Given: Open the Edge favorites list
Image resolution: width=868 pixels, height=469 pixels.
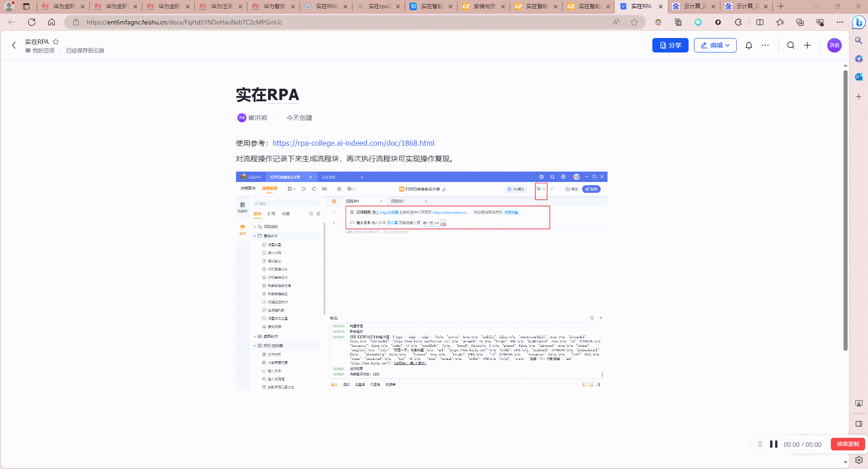Looking at the screenshot, I should [x=780, y=22].
